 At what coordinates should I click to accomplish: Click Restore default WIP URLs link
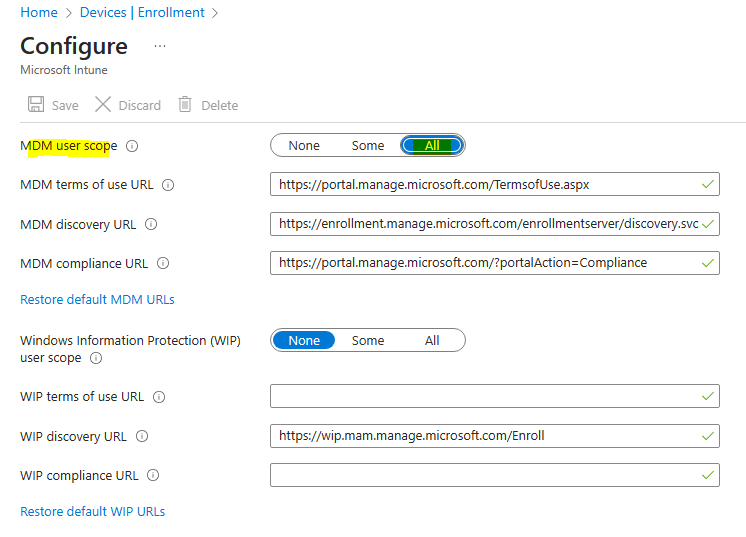(92, 511)
